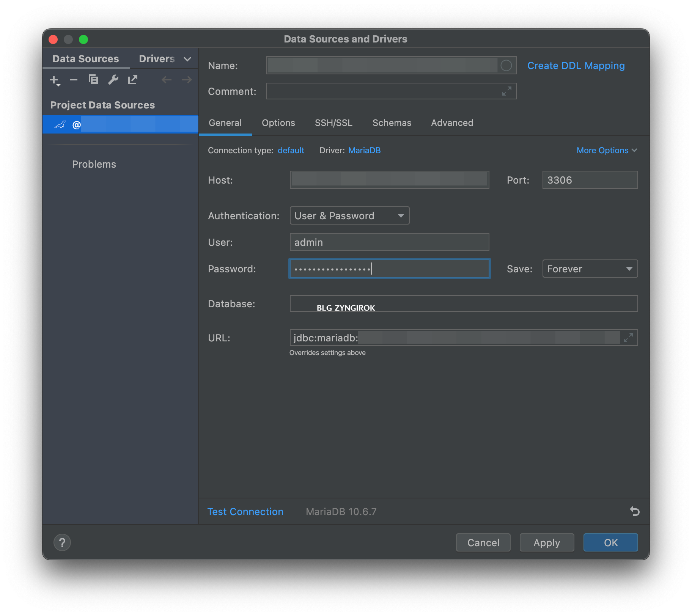Select the MariaDB data source entry

(121, 124)
